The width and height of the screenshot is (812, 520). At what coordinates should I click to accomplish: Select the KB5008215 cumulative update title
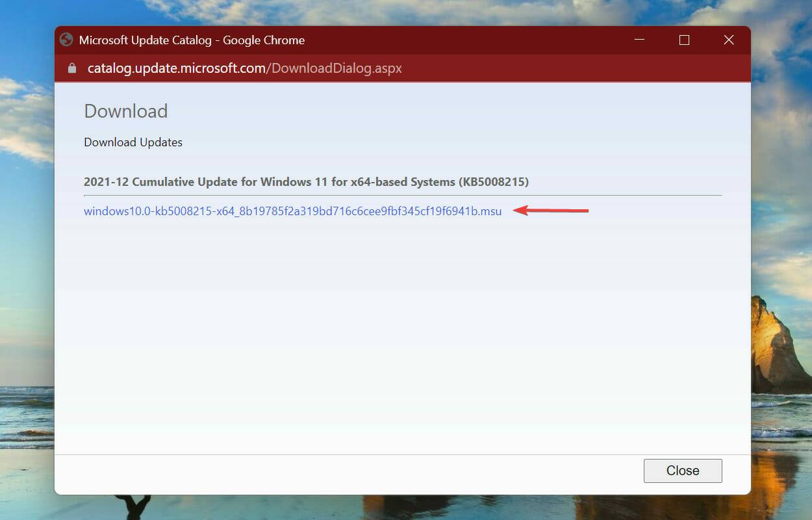tap(306, 182)
